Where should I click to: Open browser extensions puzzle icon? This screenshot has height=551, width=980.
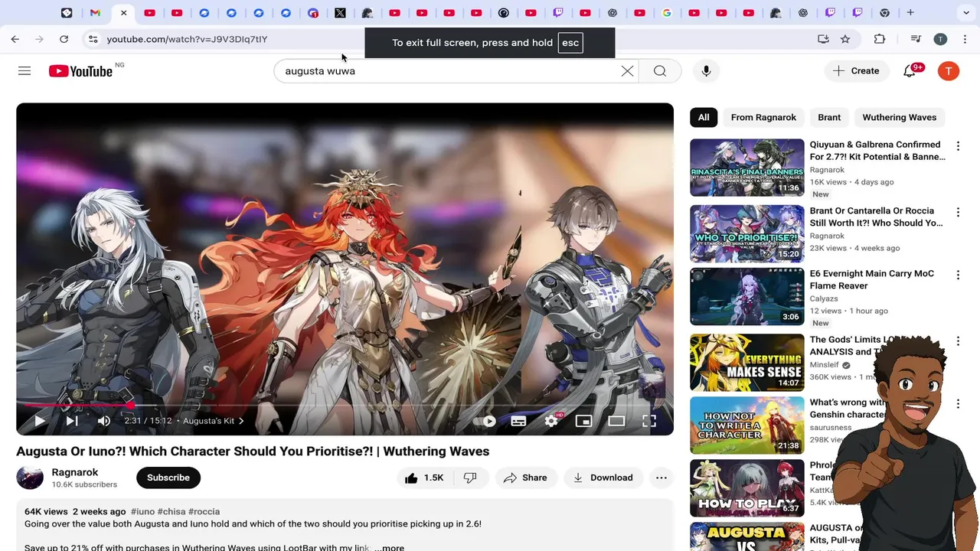click(x=880, y=39)
